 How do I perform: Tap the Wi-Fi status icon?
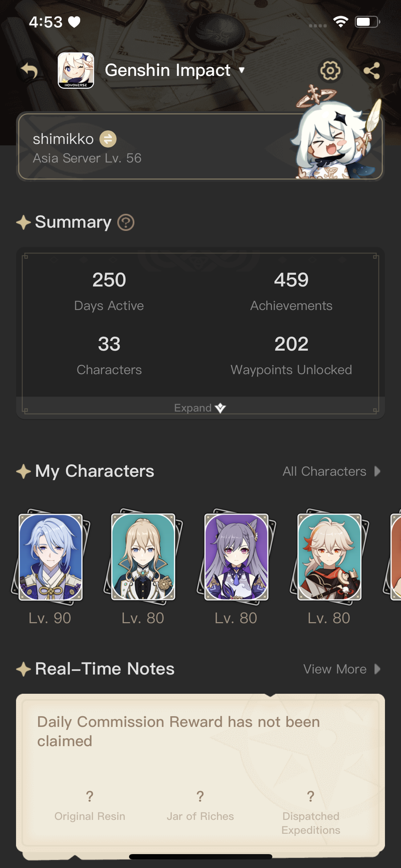coord(341,22)
